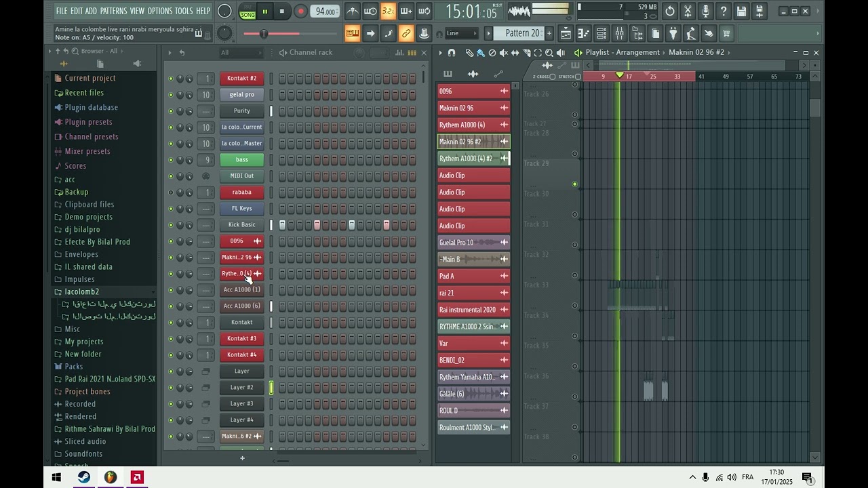Select the Draw pencil tool in Playlist
Image resolution: width=868 pixels, height=488 pixels.
click(x=469, y=52)
